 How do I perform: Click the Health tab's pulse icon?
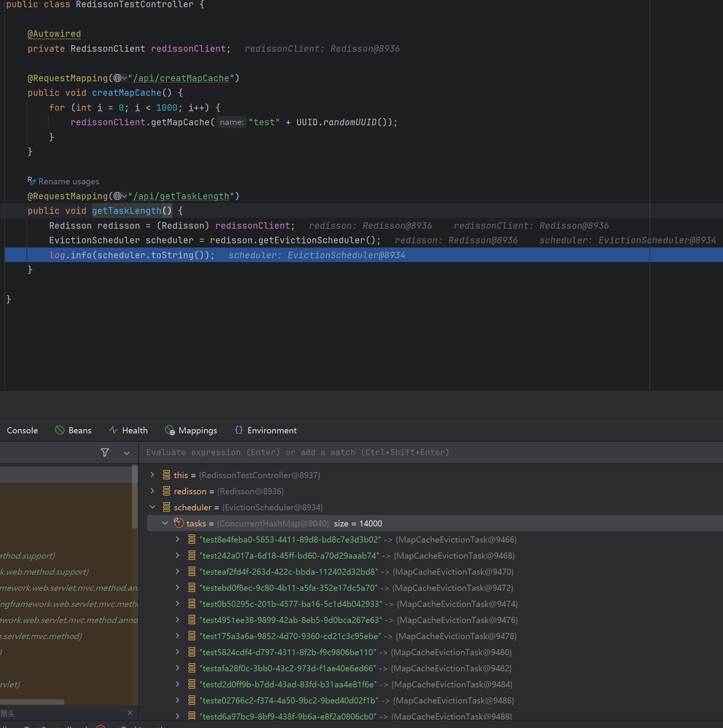(113, 430)
